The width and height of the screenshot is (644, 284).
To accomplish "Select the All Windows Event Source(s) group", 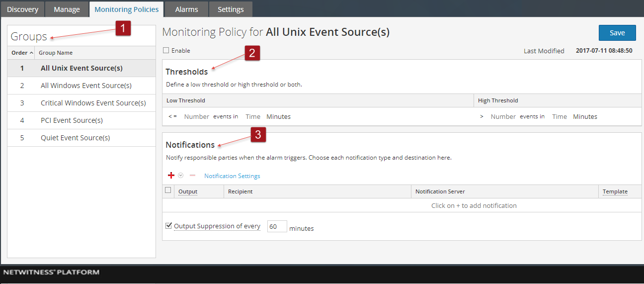I will pos(86,86).
